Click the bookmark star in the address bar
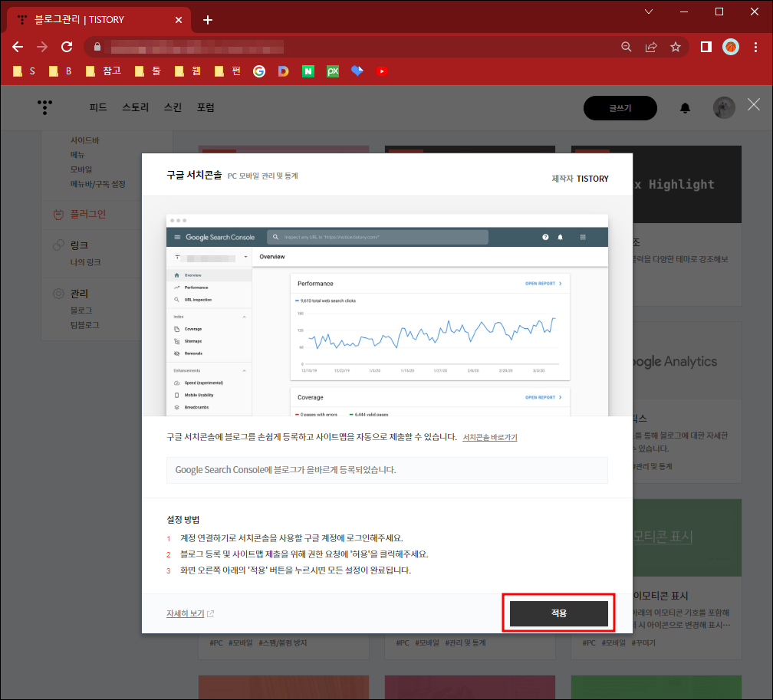Screen dimensions: 773x700 coord(675,47)
